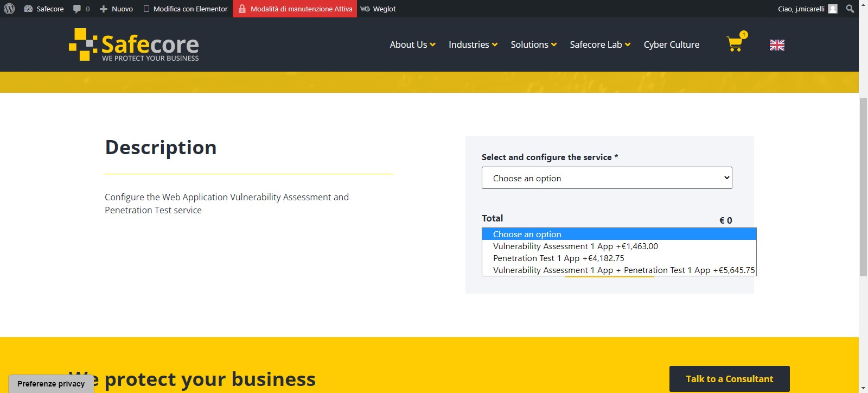Viewport: 868px width, 393px height.
Task: Click the page vertical scrollbar thumb
Action: [863, 187]
